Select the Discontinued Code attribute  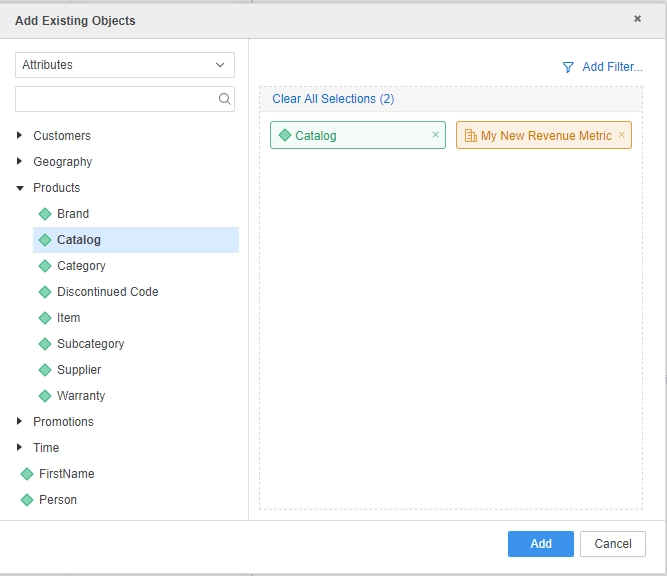tap(107, 292)
